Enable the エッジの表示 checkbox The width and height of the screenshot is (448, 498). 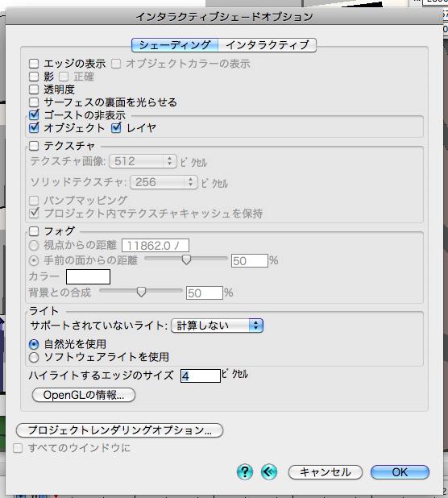tap(34, 64)
